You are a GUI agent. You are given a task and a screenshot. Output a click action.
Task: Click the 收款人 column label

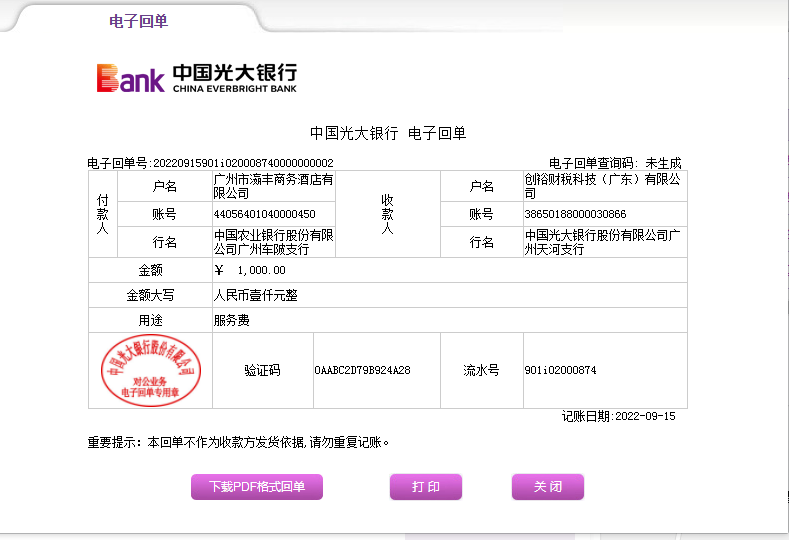[x=387, y=214]
